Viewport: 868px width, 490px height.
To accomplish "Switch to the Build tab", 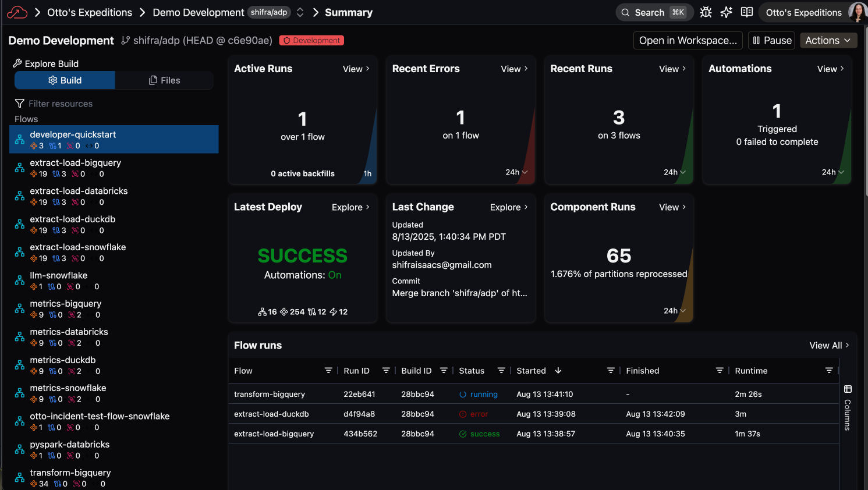I will tap(65, 80).
